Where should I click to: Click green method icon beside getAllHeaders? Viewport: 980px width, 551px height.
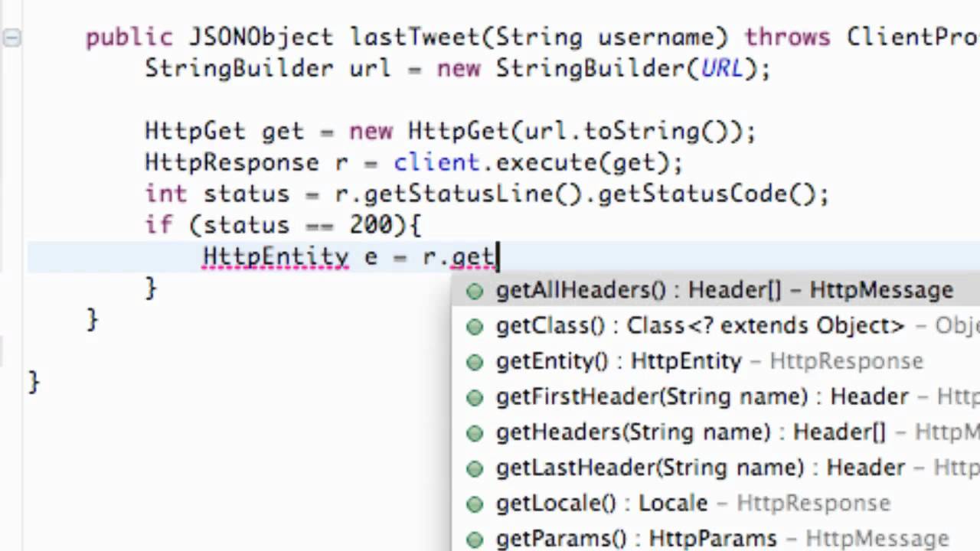475,291
